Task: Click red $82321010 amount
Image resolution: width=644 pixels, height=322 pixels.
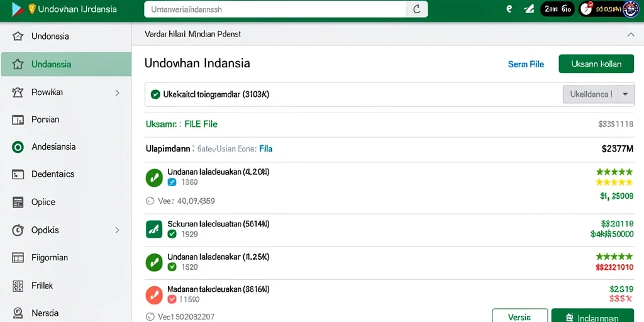Action: coord(614,268)
